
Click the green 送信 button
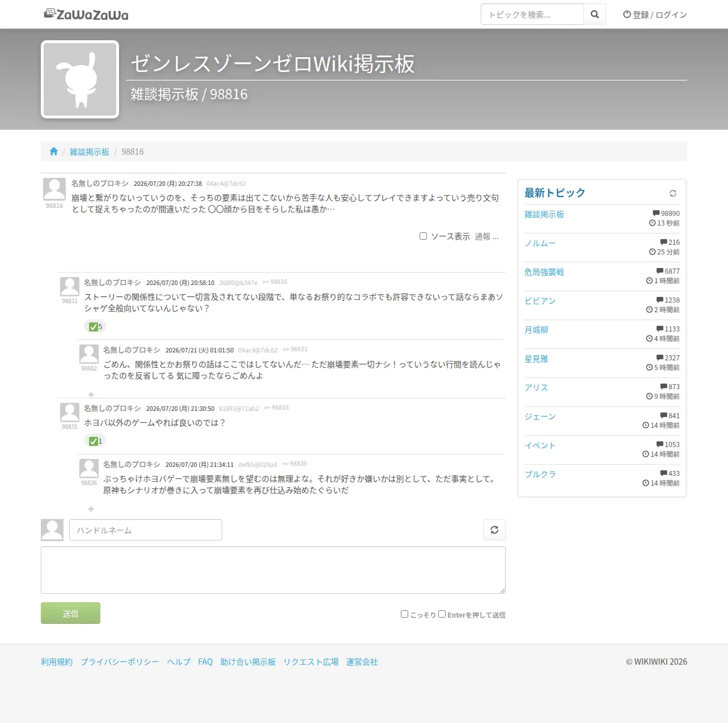(x=70, y=613)
